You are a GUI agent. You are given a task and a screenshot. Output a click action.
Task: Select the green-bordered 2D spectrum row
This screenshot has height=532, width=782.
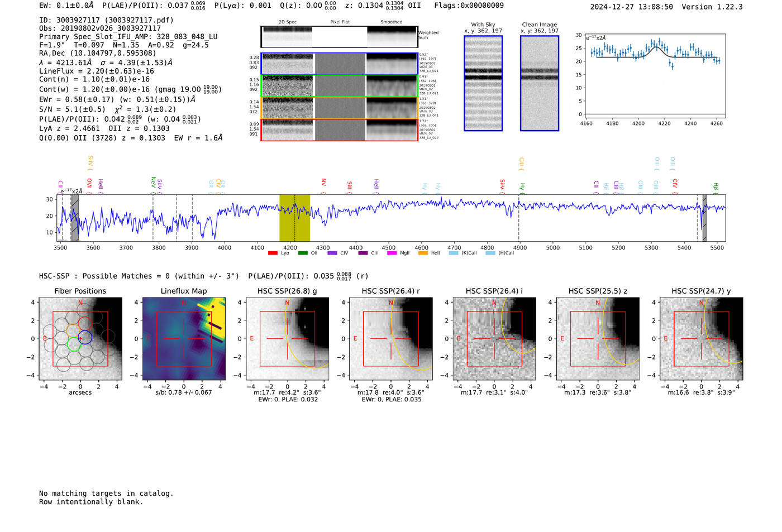pyautogui.click(x=340, y=86)
